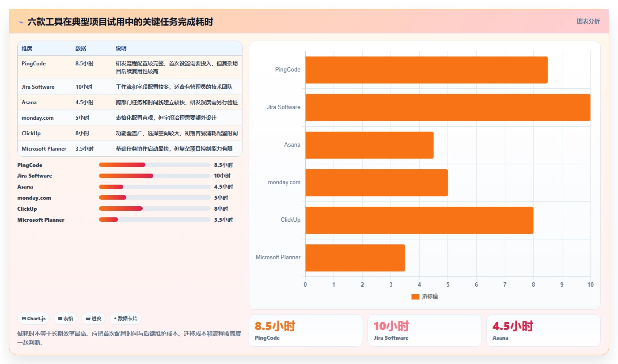Click the PingCode bar in the chart
Image resolution: width=618 pixels, height=364 pixels.
coord(426,70)
